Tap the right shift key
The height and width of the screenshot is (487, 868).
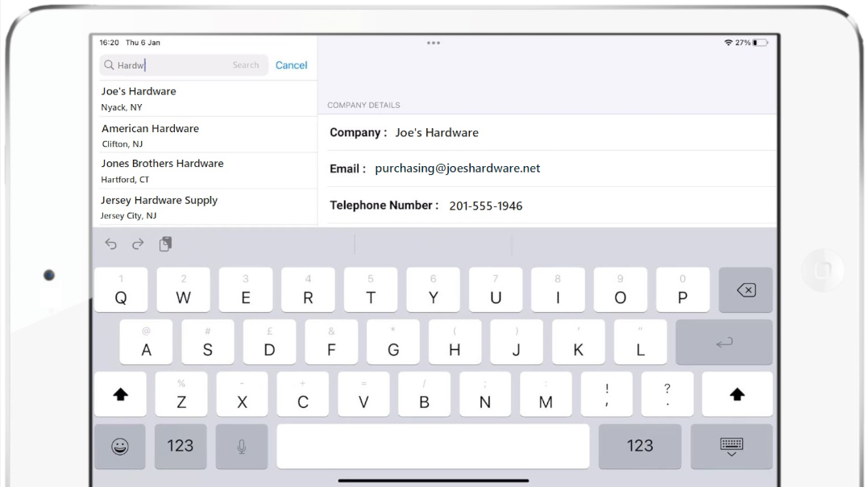737,394
